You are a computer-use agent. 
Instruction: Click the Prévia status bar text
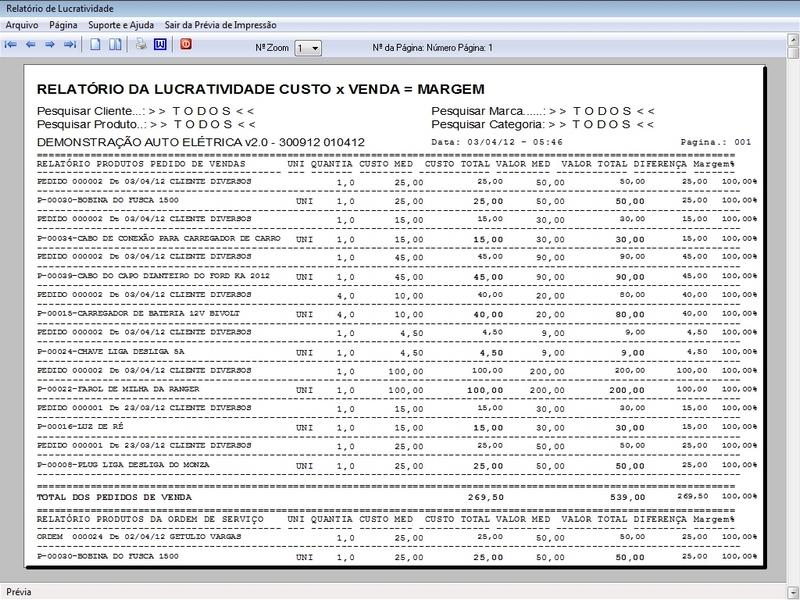pyautogui.click(x=19, y=592)
